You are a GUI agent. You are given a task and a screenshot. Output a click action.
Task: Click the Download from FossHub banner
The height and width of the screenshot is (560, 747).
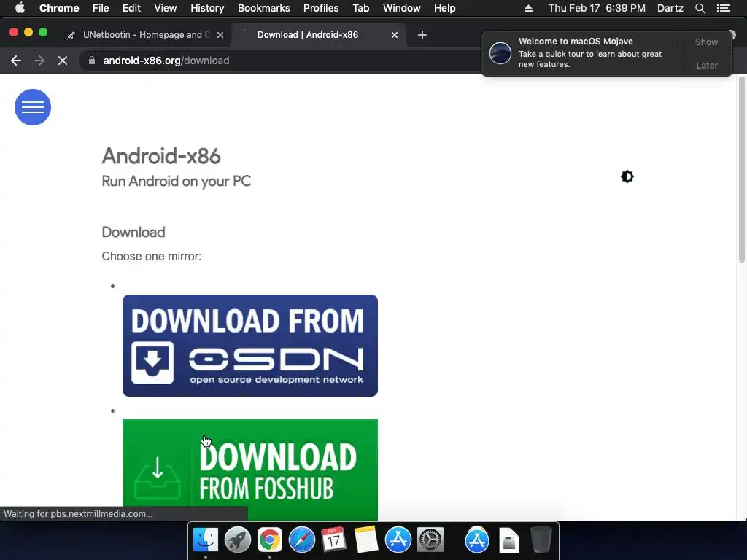tap(250, 470)
